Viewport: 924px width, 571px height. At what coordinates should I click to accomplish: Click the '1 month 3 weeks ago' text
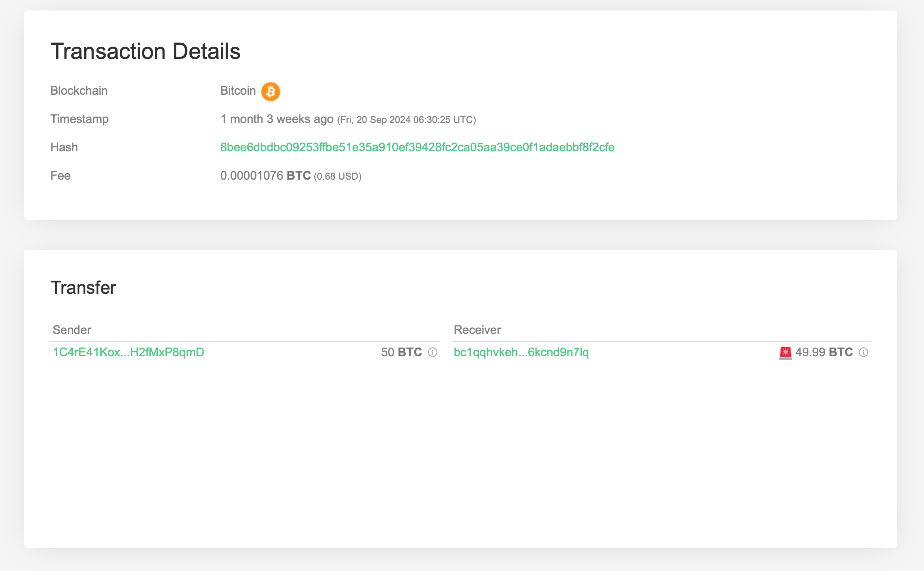click(277, 119)
